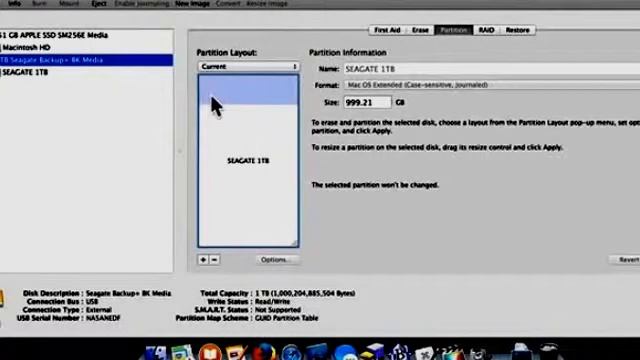The width and height of the screenshot is (640, 360).
Task: Select the Macintosh HD volume
Action: click(86, 48)
